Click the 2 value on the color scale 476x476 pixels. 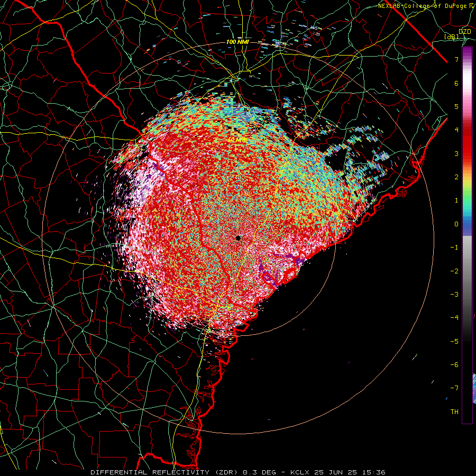coord(456,177)
